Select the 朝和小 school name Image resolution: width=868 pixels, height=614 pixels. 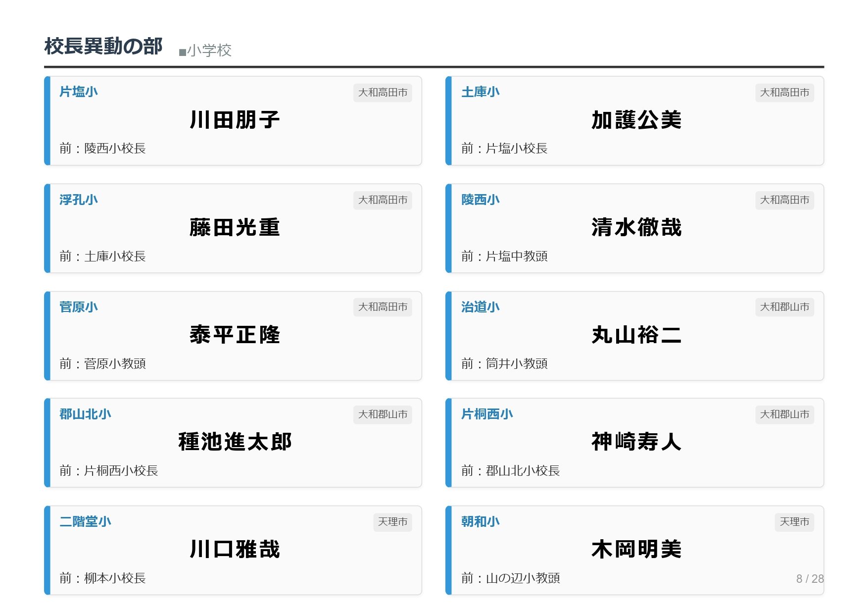pyautogui.click(x=480, y=522)
